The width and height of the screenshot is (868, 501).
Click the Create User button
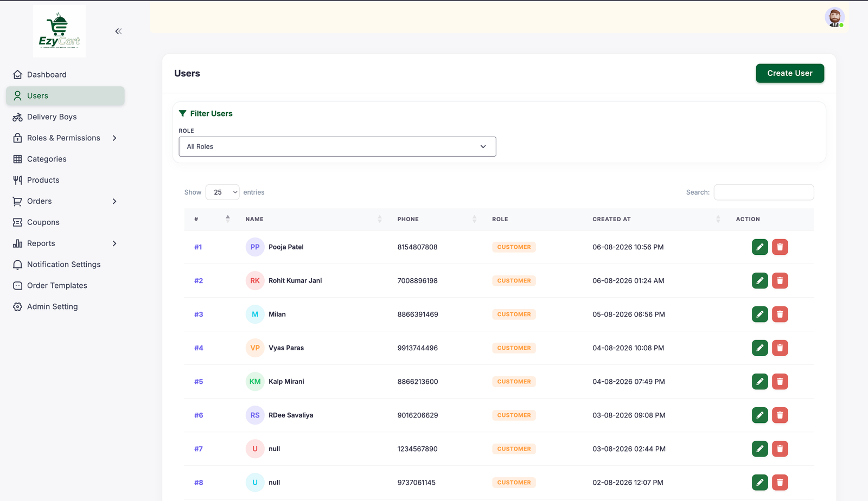click(789, 73)
